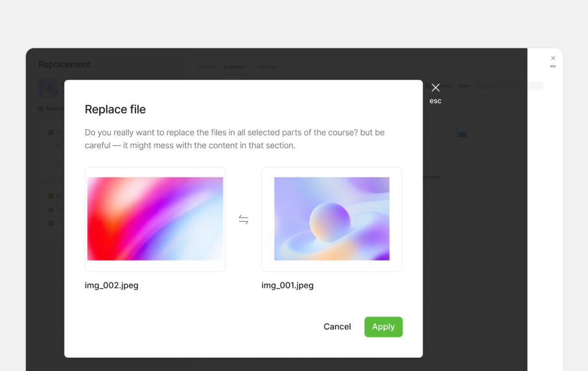Click the Replacement panel's file thumbnail
Screen dimensions: 588x371
(48, 88)
